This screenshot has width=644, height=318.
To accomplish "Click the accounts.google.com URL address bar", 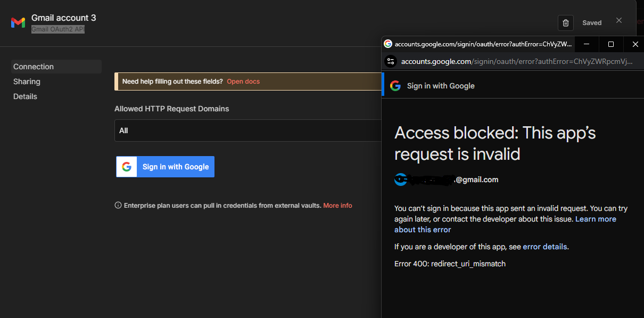I will [x=516, y=61].
